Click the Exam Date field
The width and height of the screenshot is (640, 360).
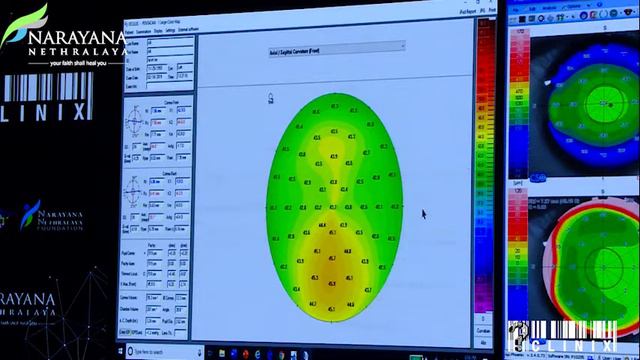click(x=156, y=77)
